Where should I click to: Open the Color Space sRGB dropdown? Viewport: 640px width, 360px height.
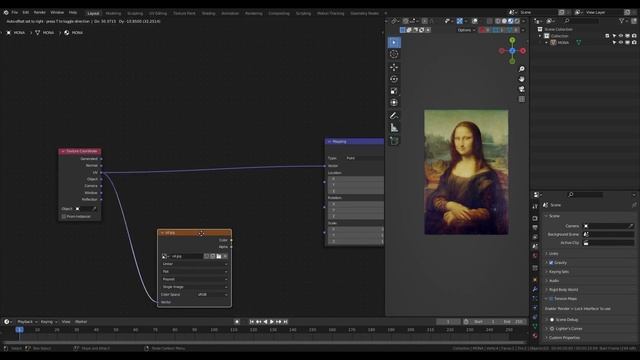coord(212,295)
